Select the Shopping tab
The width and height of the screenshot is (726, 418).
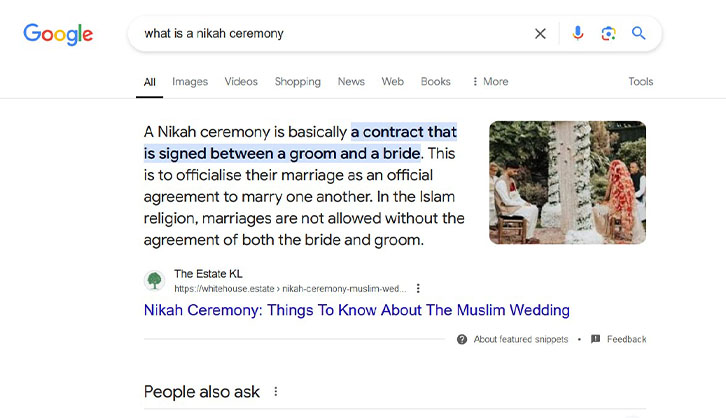tap(298, 82)
